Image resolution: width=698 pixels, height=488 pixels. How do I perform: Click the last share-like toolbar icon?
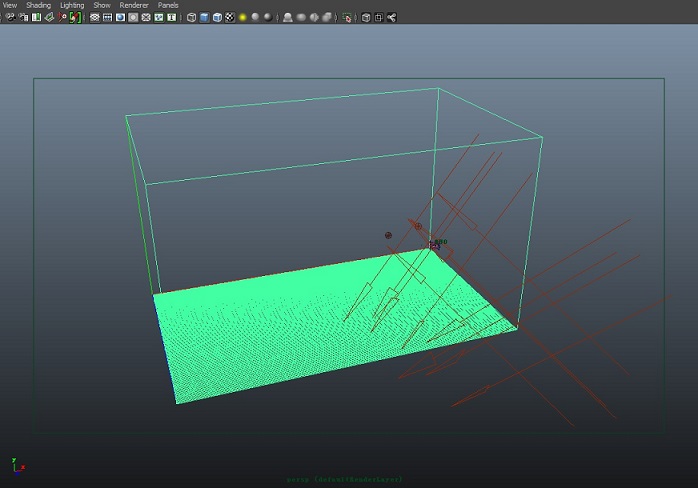(392, 17)
